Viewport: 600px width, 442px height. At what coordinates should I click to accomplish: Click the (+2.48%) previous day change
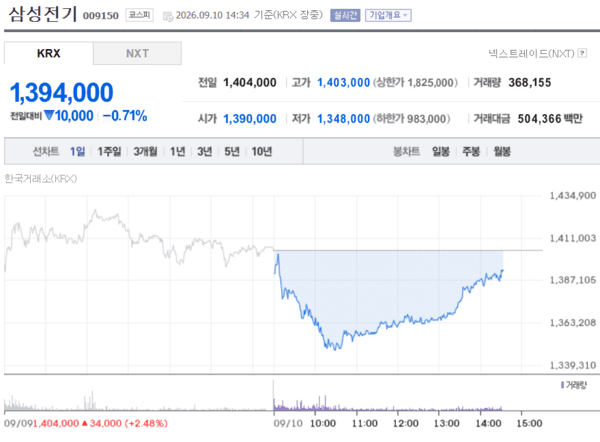(x=146, y=423)
